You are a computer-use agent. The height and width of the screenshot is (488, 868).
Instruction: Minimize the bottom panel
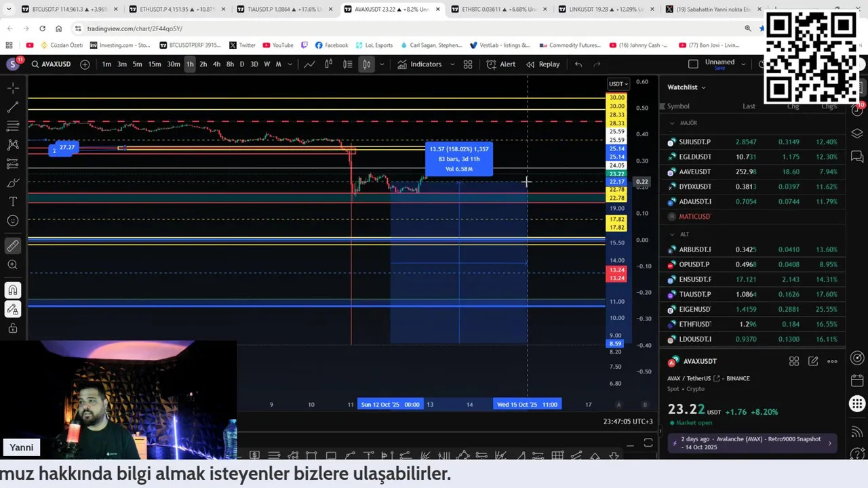pos(630,444)
